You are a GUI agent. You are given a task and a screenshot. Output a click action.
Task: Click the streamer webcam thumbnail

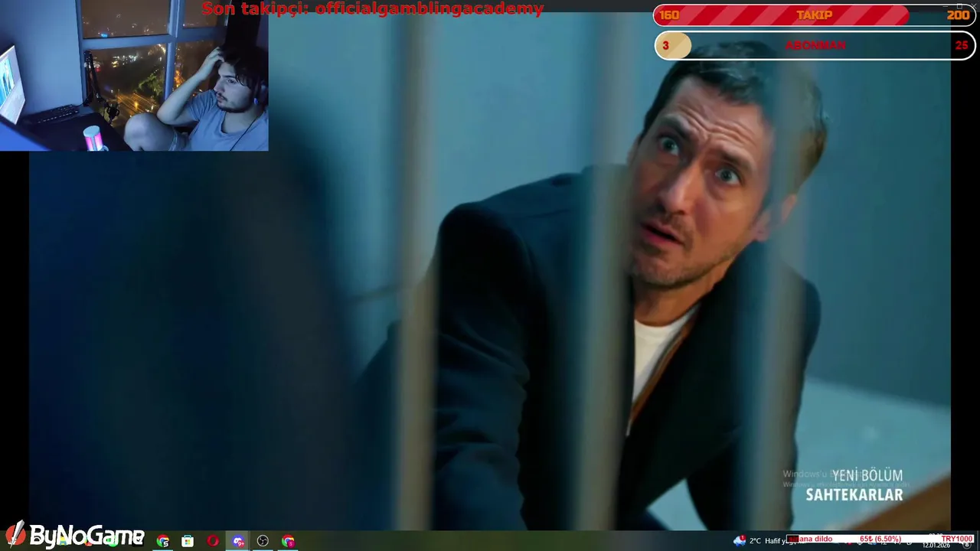coord(134,76)
